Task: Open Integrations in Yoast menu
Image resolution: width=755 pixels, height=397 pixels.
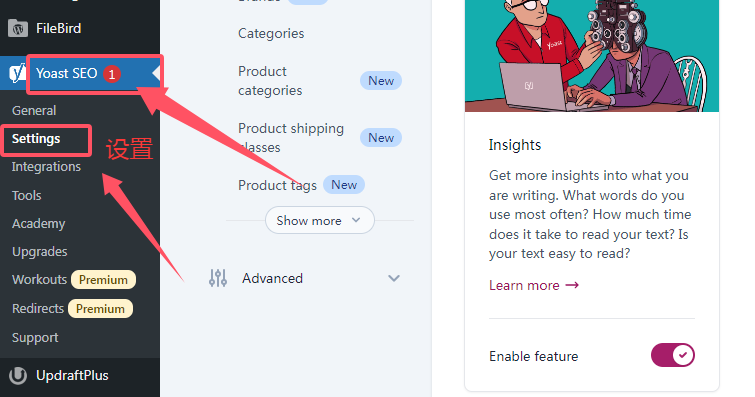Action: 46,167
